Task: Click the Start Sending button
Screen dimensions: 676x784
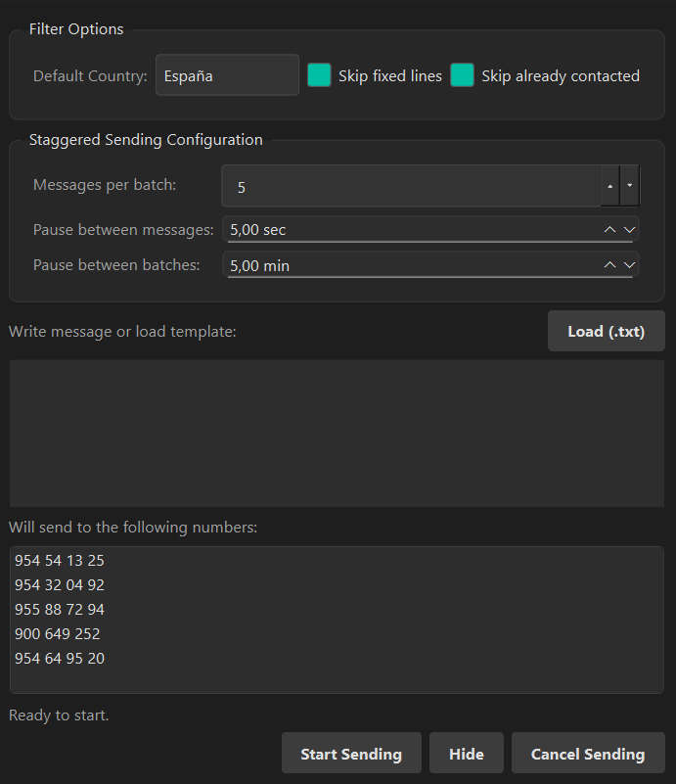Action: pos(351,753)
